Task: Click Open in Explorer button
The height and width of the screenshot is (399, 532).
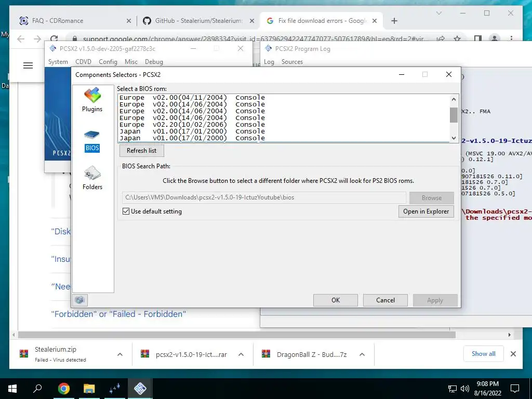Action: coord(426,211)
